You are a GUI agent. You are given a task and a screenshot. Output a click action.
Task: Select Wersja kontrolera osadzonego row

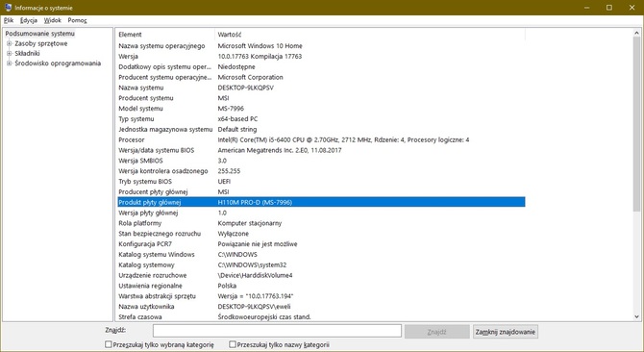tap(321, 171)
